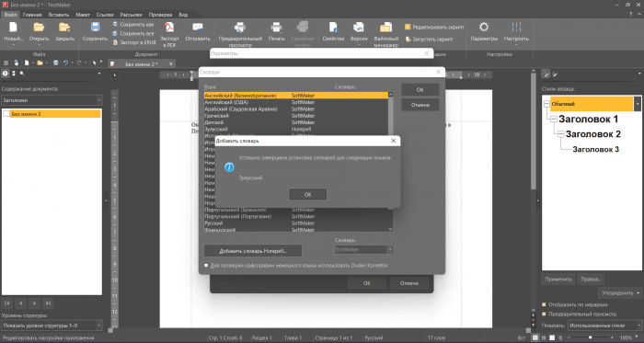Collapse the Обычный style tree node
644x343 pixels.
[546, 104]
